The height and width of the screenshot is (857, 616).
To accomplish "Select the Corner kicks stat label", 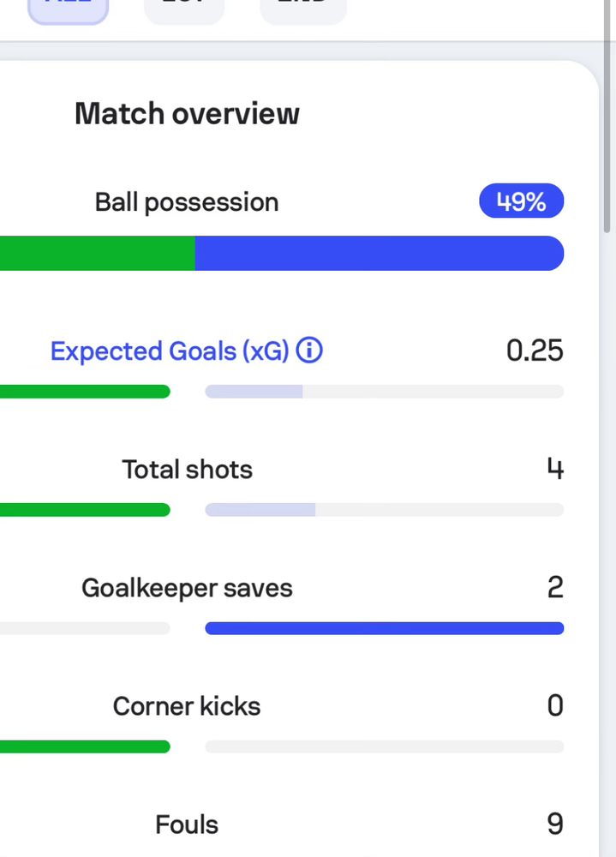I will [187, 706].
